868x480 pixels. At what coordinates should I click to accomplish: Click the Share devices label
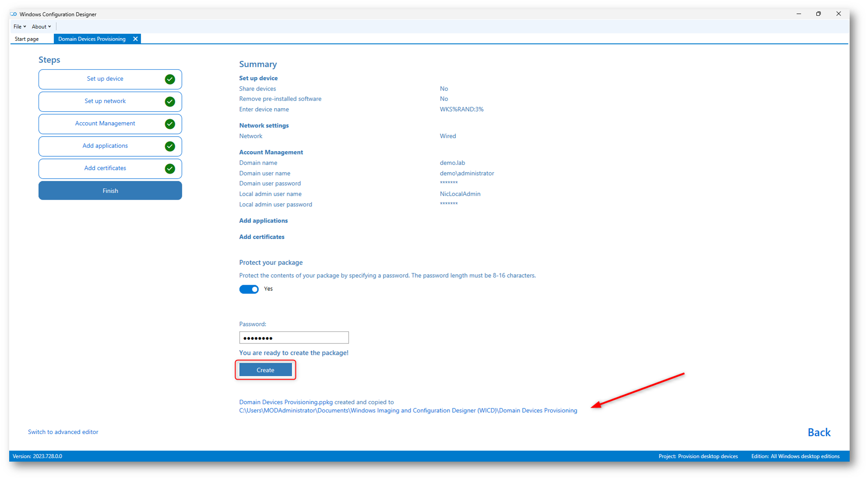point(258,89)
